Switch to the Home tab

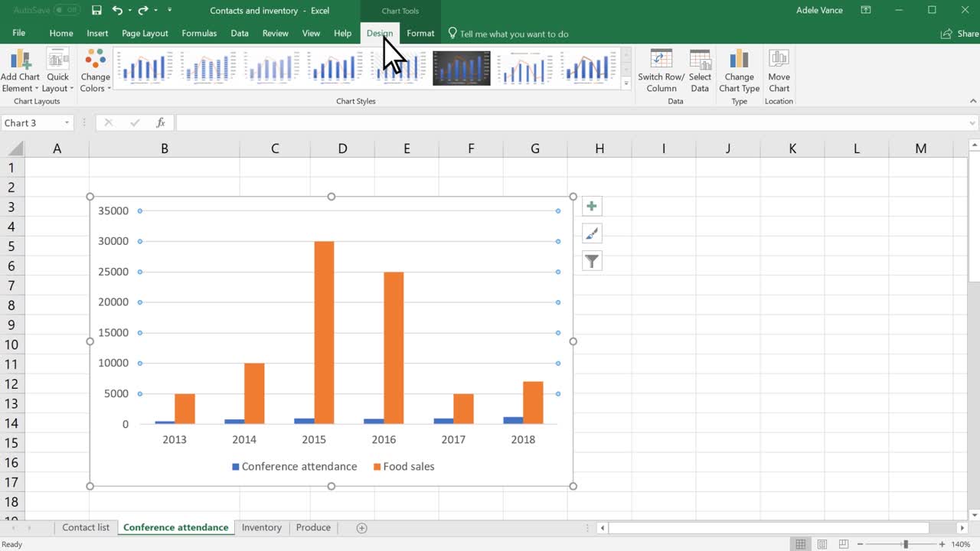[61, 33]
